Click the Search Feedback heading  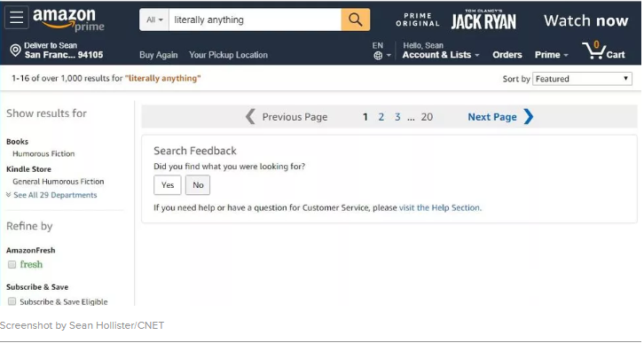pos(195,151)
